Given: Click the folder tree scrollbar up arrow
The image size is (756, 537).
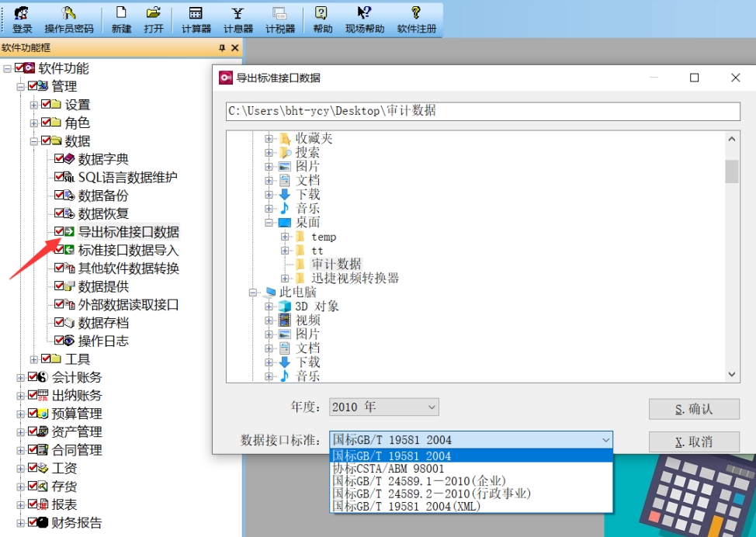Looking at the screenshot, I should 730,140.
